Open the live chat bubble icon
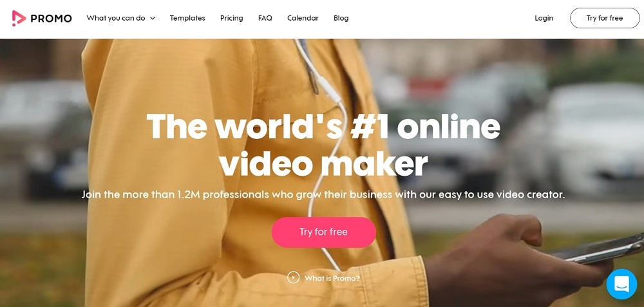644x307 pixels. coord(621,284)
